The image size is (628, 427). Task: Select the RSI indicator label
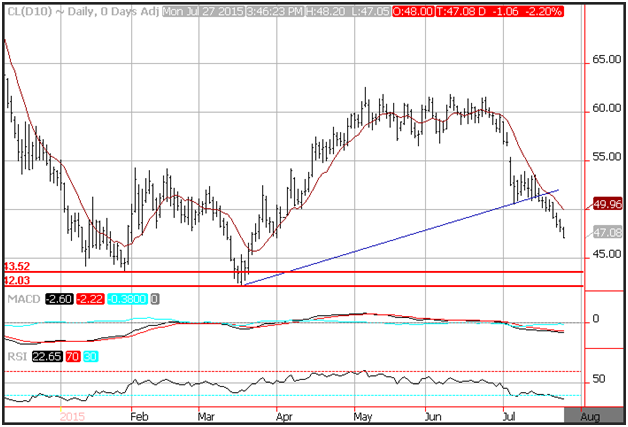point(14,355)
